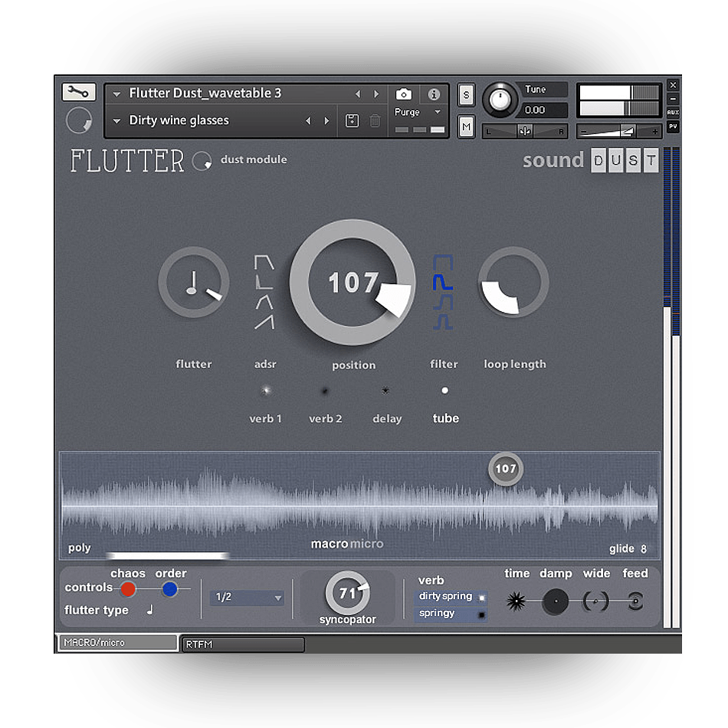728x728 pixels.
Task: Click the syncopator knob showing 71
Action: (347, 593)
